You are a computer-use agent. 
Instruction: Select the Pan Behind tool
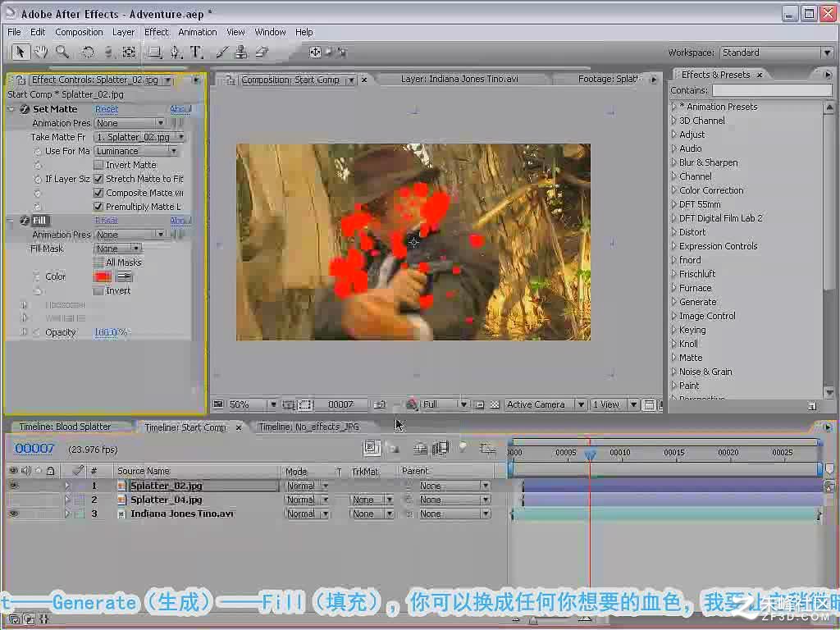[x=129, y=52]
